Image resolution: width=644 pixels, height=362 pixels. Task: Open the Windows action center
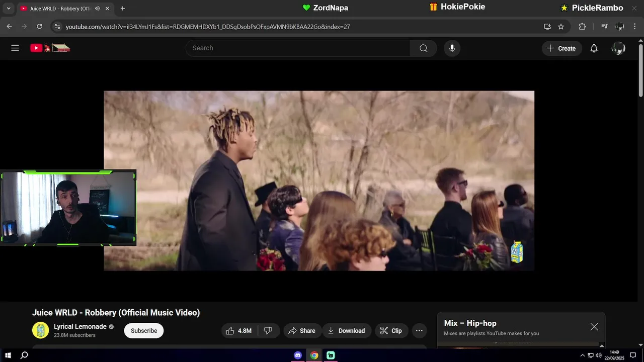click(633, 355)
